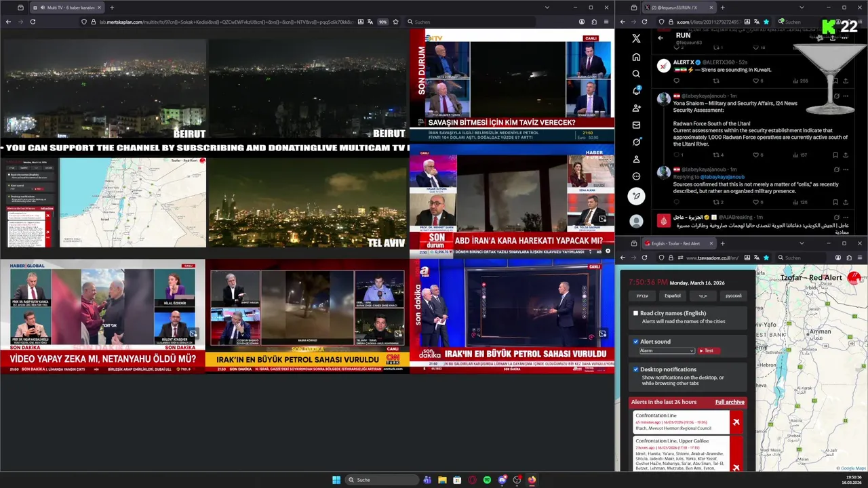Switch Tzofar language to русский
This screenshot has width=868, height=488.
pos(733,296)
